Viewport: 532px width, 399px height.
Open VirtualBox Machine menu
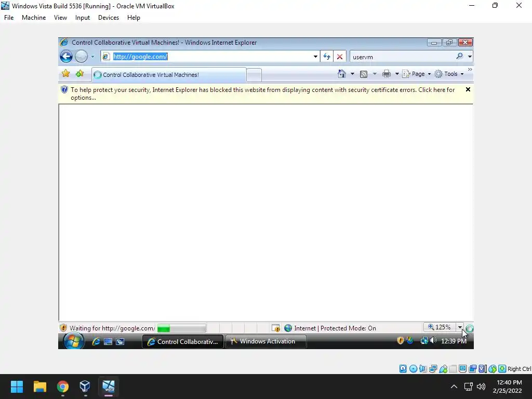[34, 18]
